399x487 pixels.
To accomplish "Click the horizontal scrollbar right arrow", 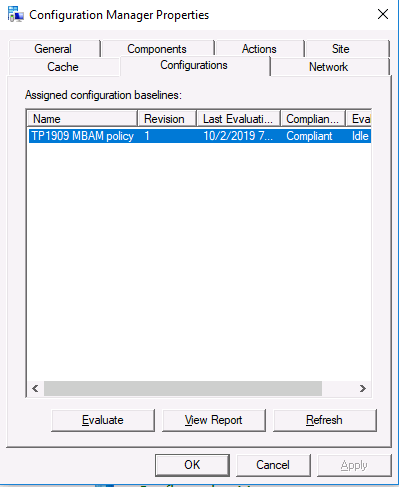I will click(363, 389).
